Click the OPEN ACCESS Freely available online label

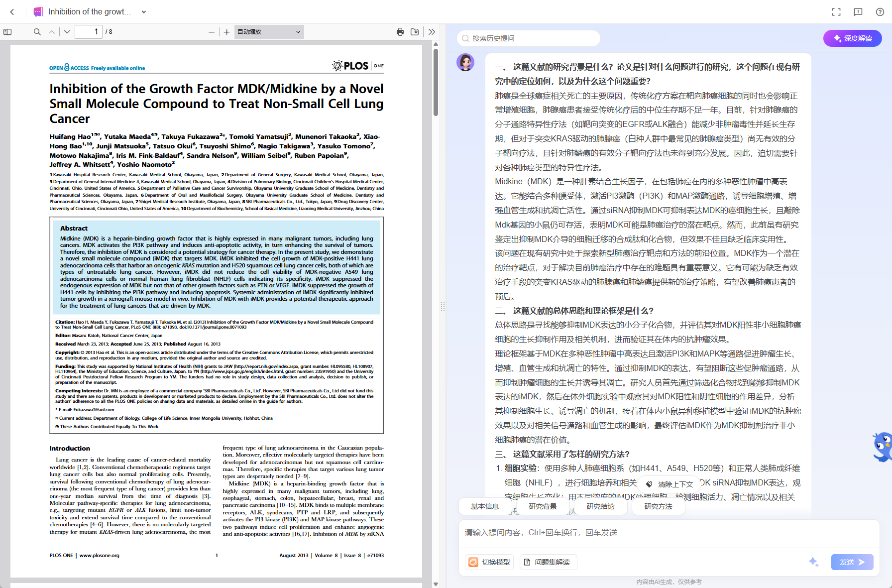[97, 68]
